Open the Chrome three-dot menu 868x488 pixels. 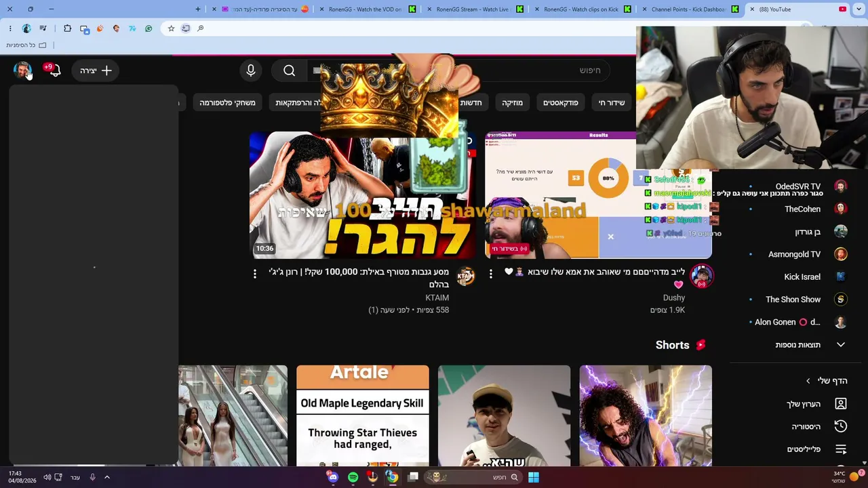tap(10, 28)
